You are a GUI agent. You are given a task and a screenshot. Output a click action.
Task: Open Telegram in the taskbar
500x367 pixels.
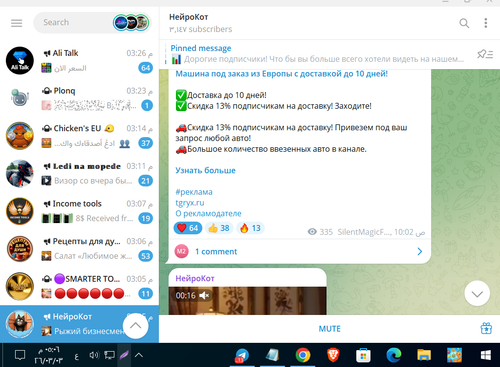pyautogui.click(x=242, y=355)
